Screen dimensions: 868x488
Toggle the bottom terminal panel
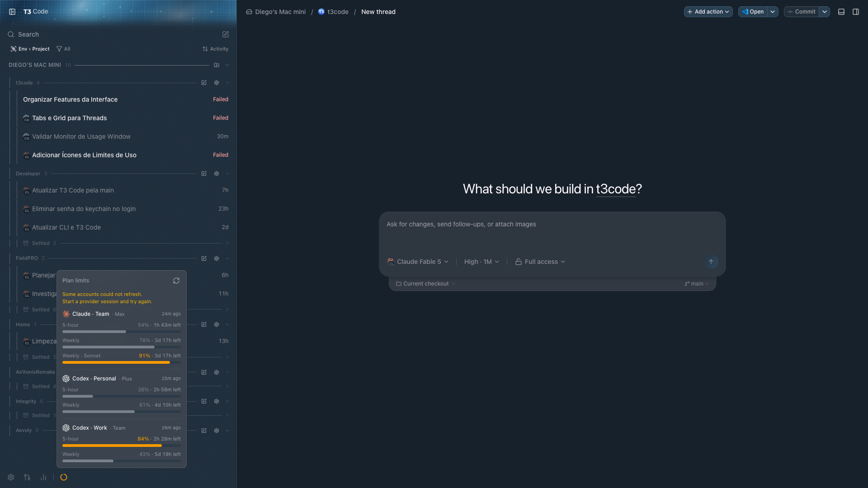[x=841, y=12]
